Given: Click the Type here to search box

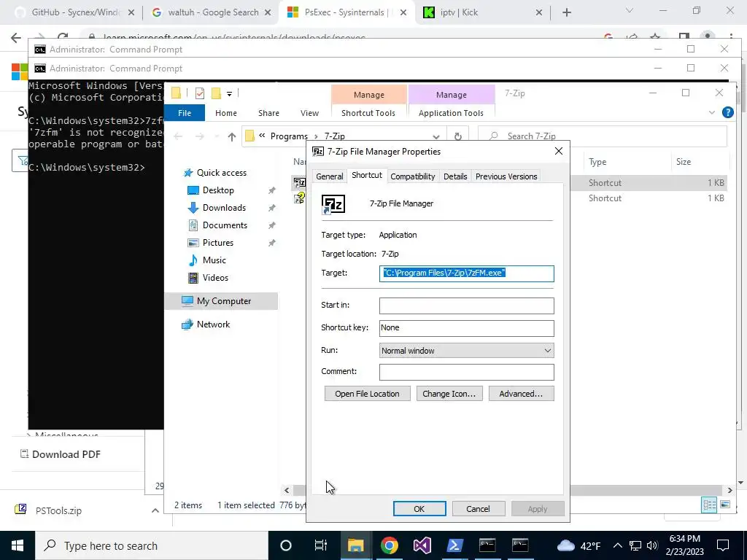Looking at the screenshot, I should pyautogui.click(x=152, y=545).
